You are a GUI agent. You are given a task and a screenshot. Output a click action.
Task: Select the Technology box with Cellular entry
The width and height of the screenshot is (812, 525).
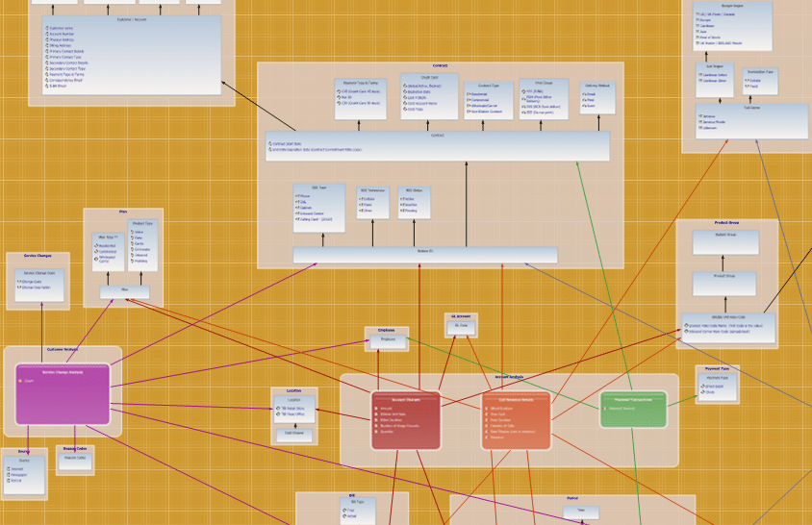pos(373,203)
